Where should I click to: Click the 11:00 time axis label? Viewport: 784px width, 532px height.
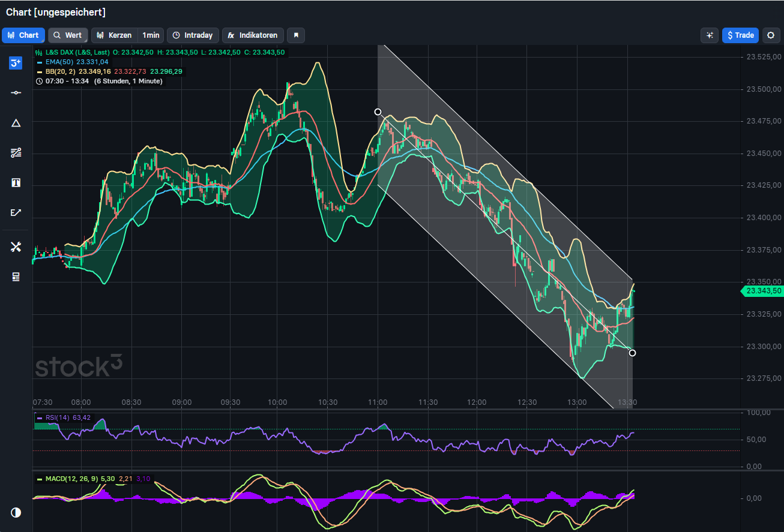pyautogui.click(x=377, y=402)
